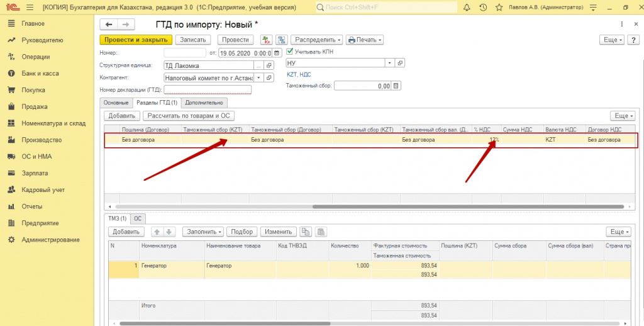Open Администрирование section in sidebar
Image resolution: width=644 pixels, height=326 pixels.
pos(50,240)
